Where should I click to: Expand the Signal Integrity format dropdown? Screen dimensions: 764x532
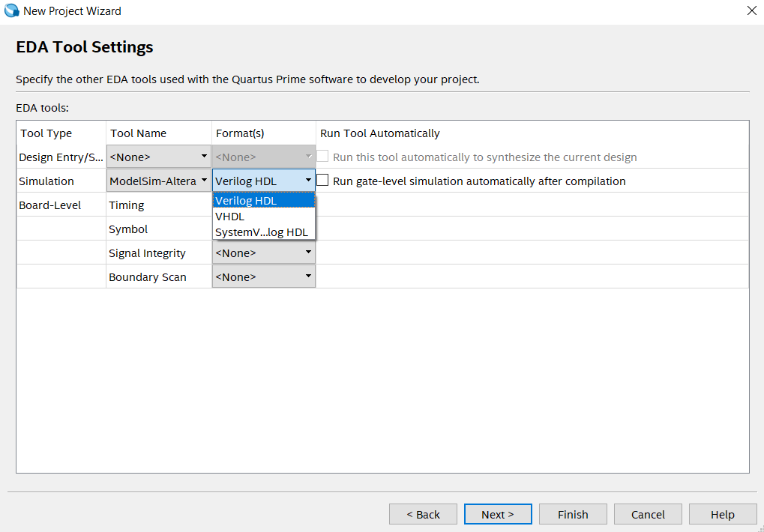coord(263,253)
